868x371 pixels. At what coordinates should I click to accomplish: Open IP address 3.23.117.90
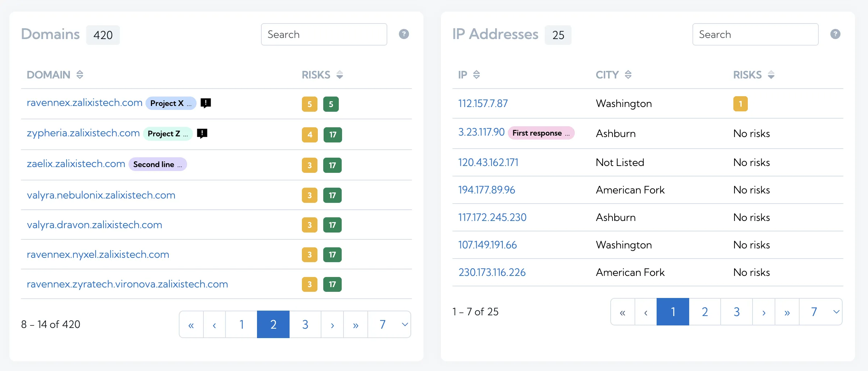[x=481, y=132]
